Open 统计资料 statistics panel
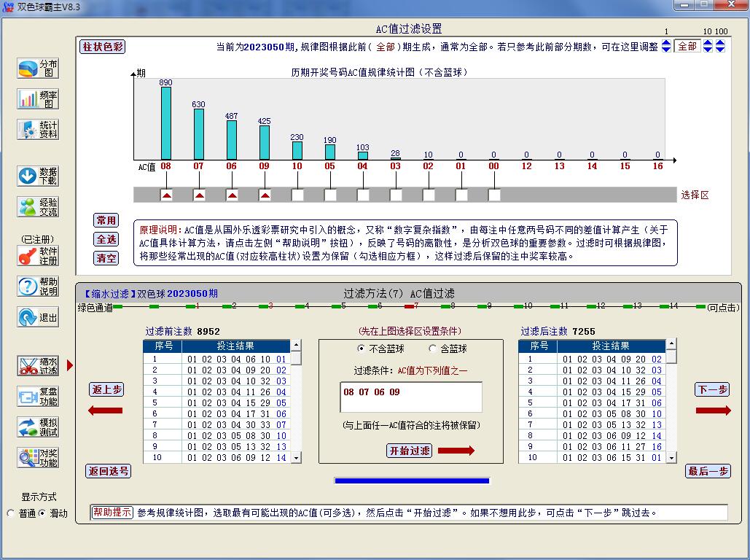 click(x=38, y=130)
